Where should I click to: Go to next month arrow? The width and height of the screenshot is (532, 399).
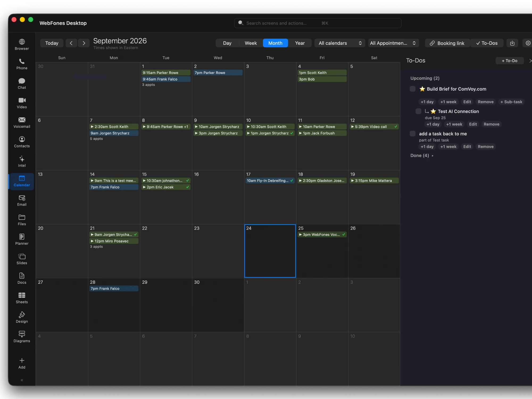(x=84, y=43)
